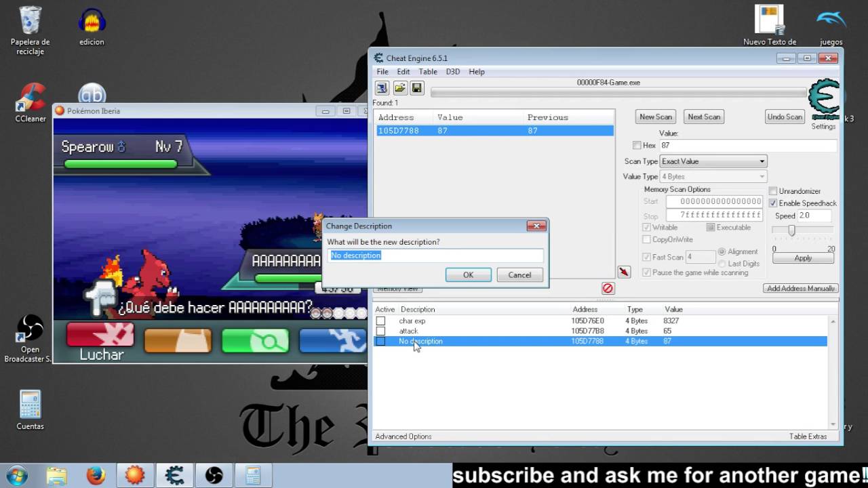The image size is (868, 488).
Task: Click the red no-entry clear list icon
Action: [x=608, y=288]
